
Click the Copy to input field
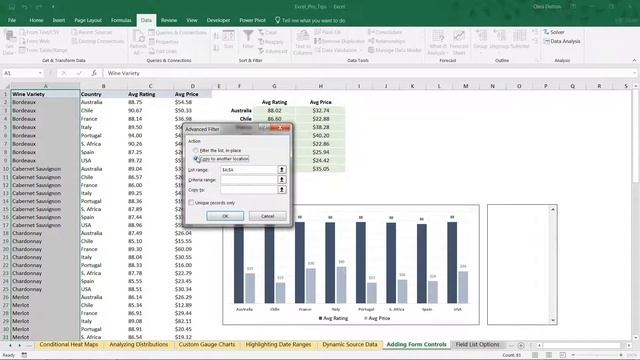[249, 190]
